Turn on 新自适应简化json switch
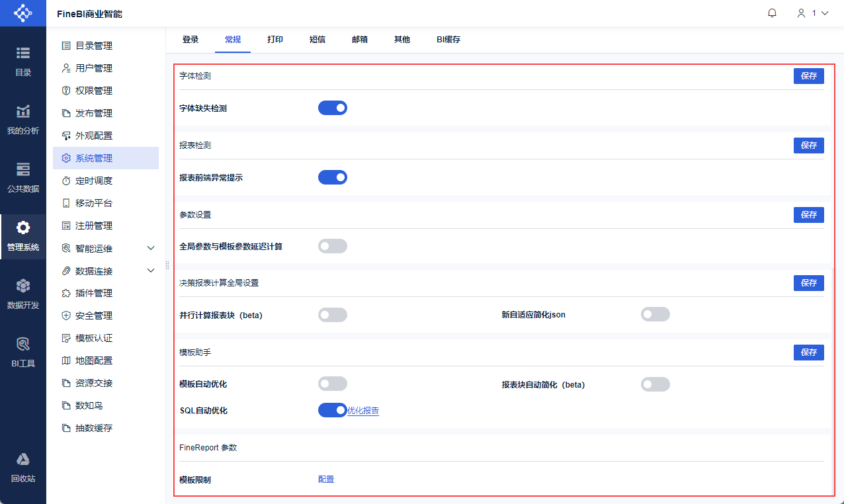Viewport: 844px width, 504px height. point(655,314)
